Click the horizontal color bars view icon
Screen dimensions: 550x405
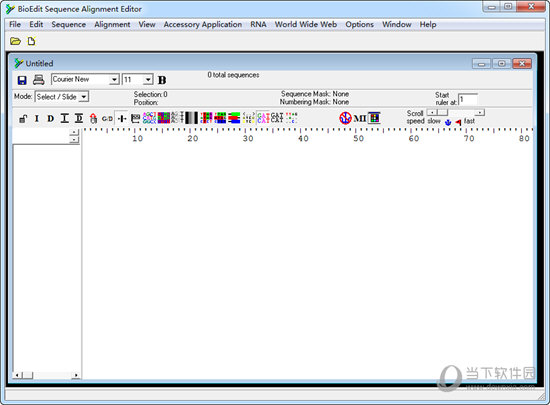[x=234, y=118]
